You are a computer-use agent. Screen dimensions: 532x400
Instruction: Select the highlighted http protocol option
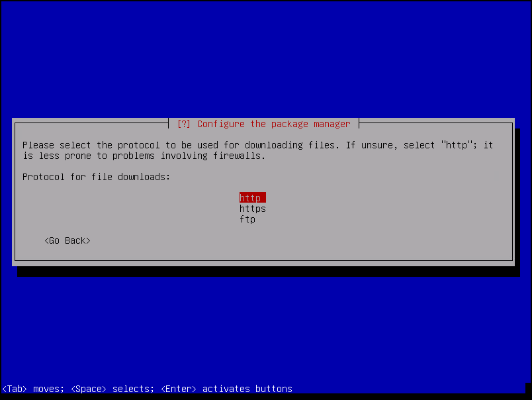252,197
